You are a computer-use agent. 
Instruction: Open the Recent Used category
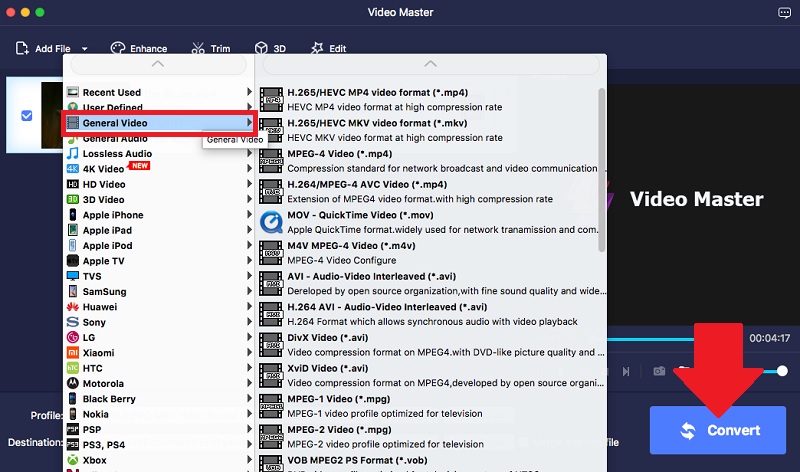(x=159, y=92)
